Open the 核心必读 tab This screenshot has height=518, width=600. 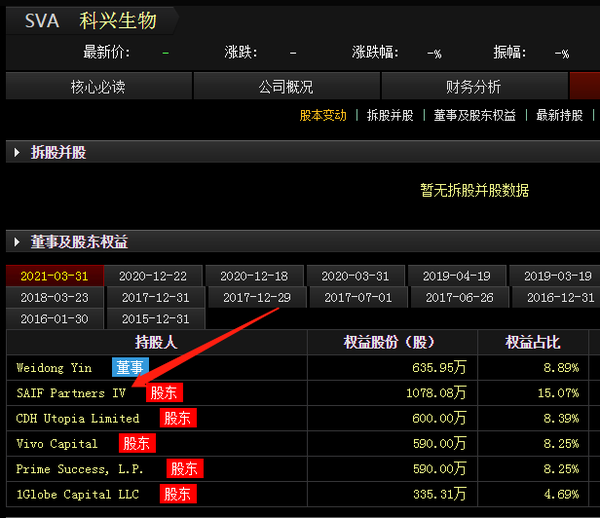(x=99, y=86)
